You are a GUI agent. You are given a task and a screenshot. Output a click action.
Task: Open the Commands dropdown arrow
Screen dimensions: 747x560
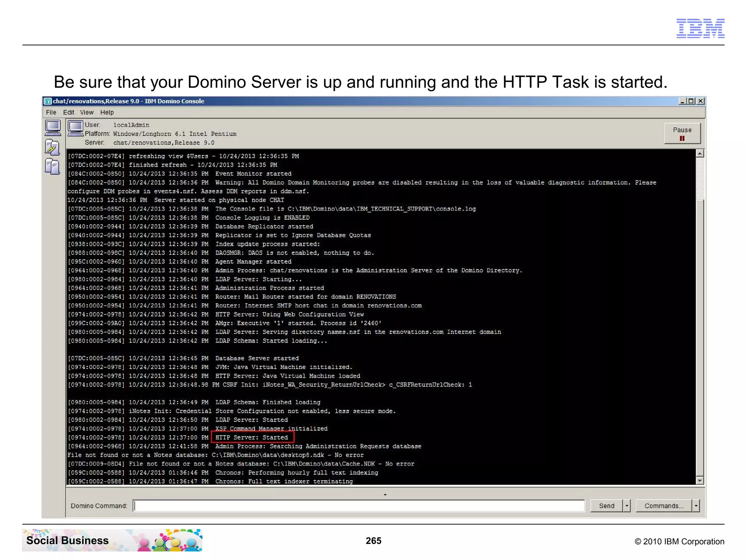(x=696, y=506)
